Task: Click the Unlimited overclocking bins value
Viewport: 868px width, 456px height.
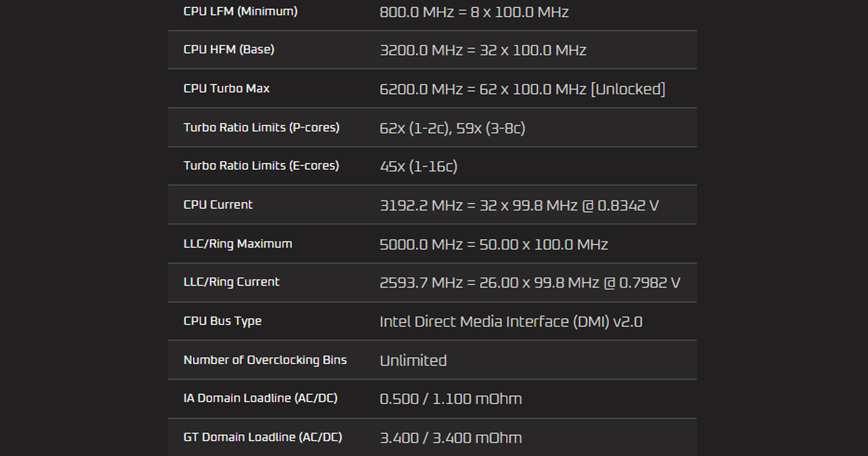Action: [x=413, y=360]
